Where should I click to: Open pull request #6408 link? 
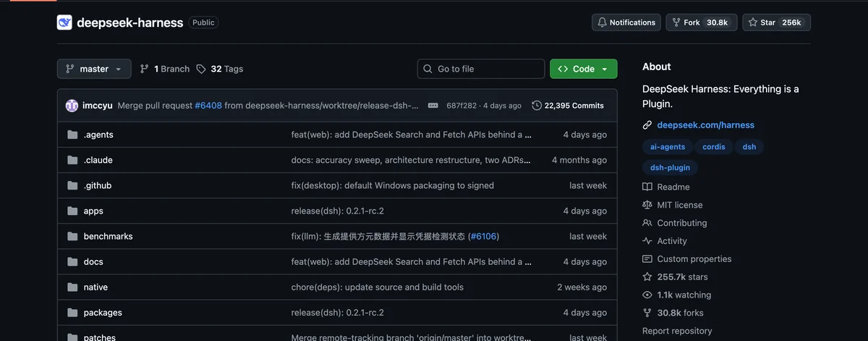208,106
